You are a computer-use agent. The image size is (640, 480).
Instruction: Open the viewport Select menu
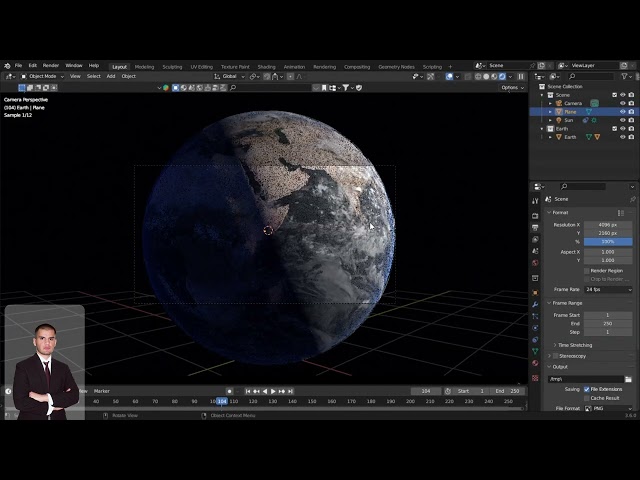(x=93, y=76)
